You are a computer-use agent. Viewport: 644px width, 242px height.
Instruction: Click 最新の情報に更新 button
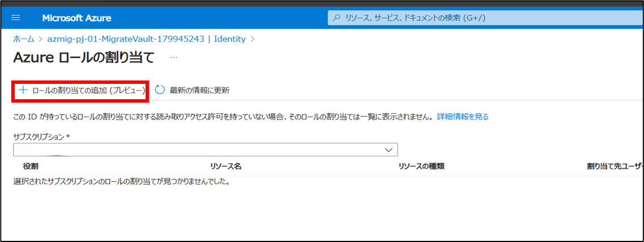(x=192, y=90)
